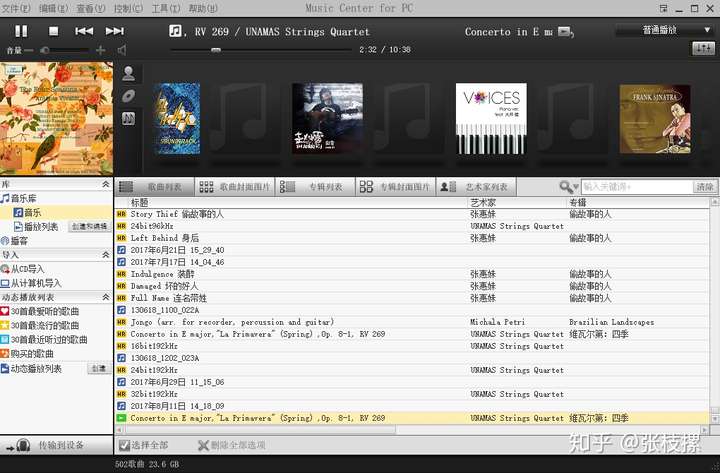Select the album disc view icon
720x473 pixels.
pos(129,96)
